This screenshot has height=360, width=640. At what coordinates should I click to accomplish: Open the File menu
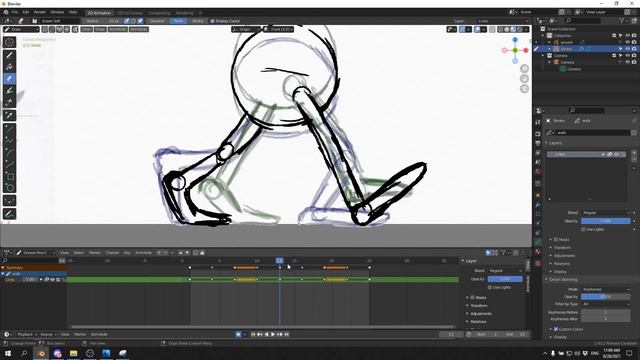point(15,12)
